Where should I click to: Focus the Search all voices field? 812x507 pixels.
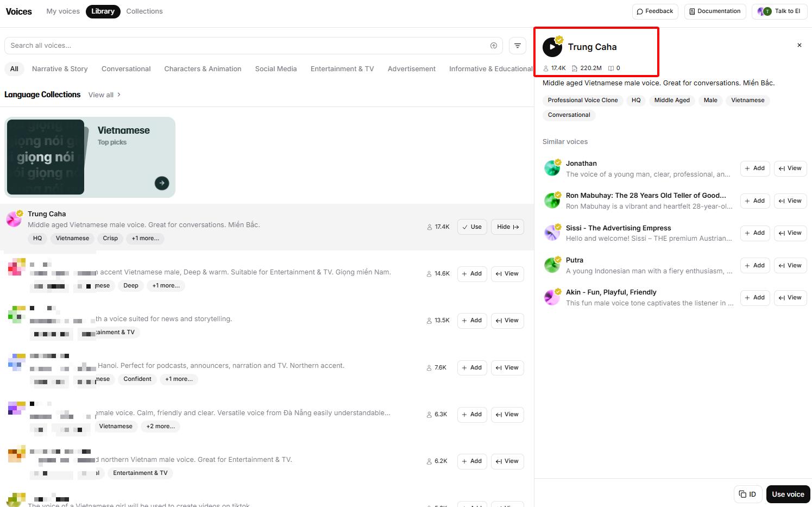253,46
